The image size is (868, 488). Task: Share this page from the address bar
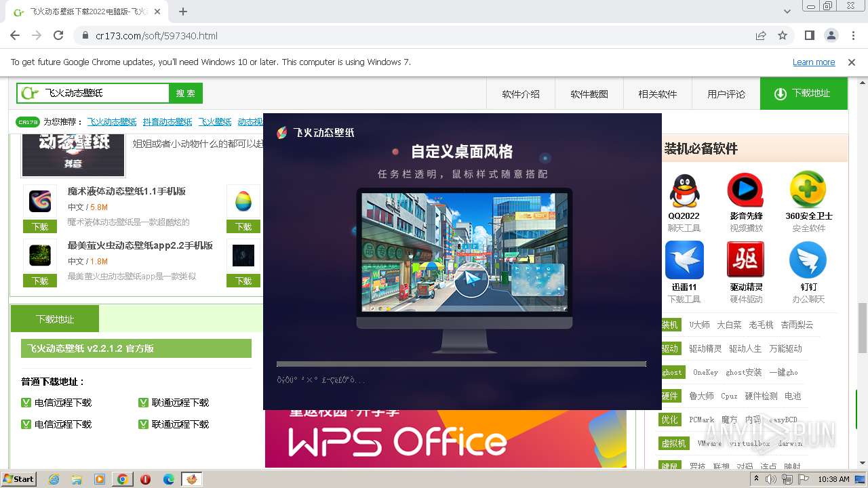[x=761, y=35]
